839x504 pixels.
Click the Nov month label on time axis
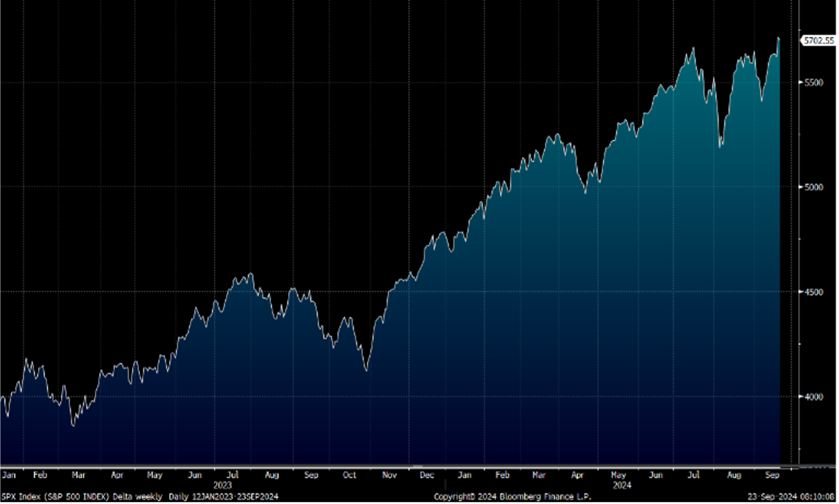389,475
